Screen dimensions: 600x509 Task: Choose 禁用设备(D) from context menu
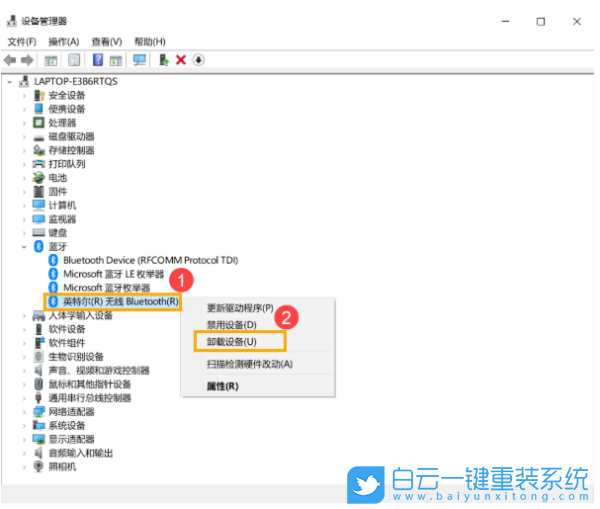pos(232,325)
